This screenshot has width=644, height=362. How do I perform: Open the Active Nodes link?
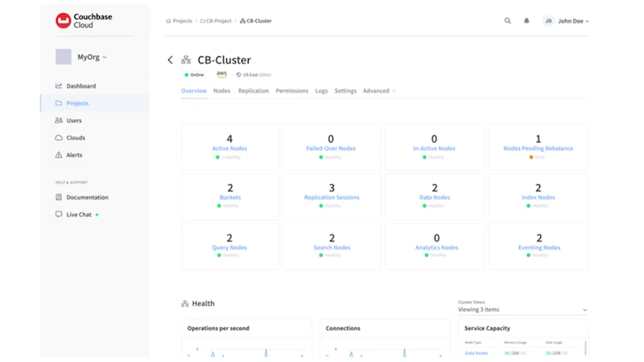229,148
